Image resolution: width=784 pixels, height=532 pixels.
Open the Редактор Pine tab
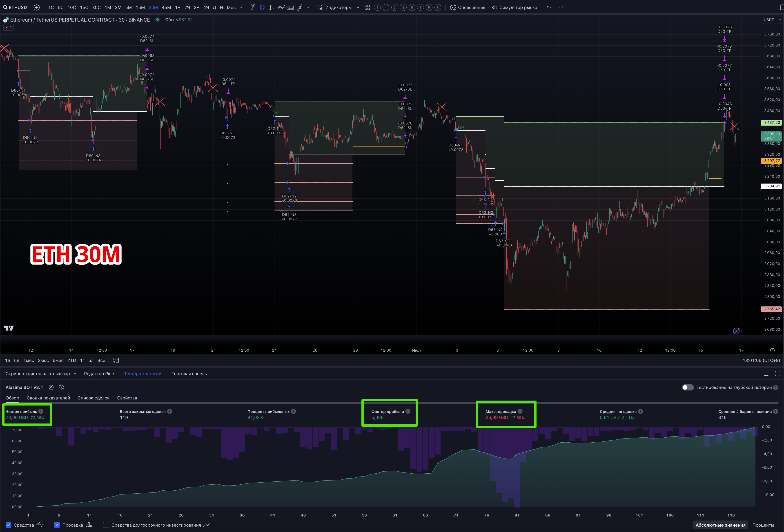coord(99,374)
